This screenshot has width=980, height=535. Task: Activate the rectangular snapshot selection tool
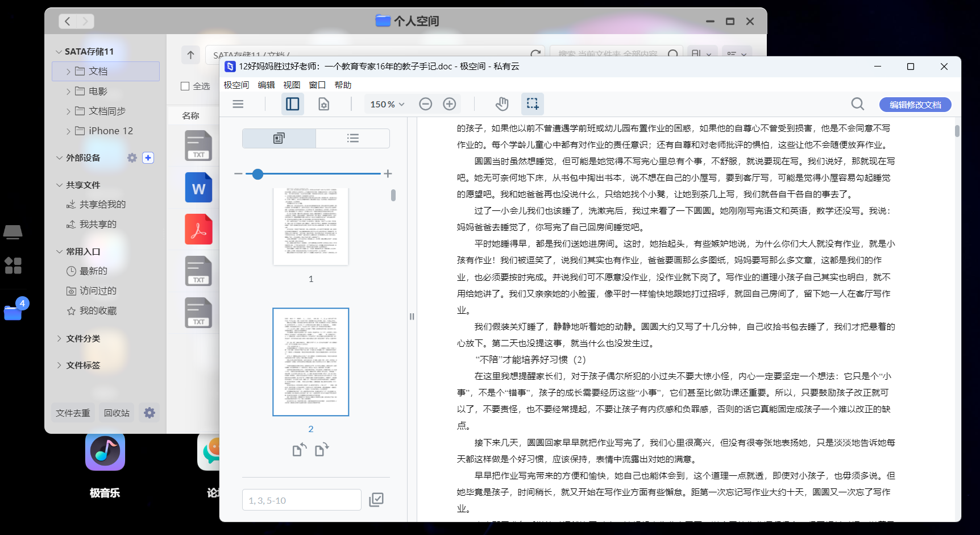[x=532, y=104]
